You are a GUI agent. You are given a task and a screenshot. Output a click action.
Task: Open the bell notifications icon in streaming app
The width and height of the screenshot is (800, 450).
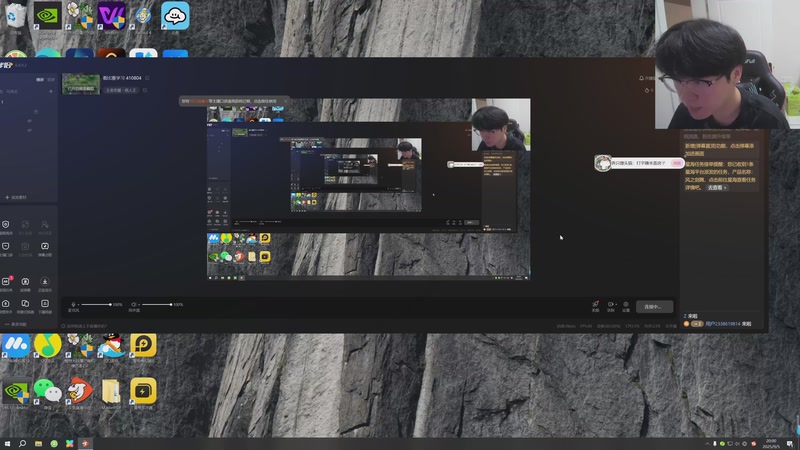pos(641,78)
